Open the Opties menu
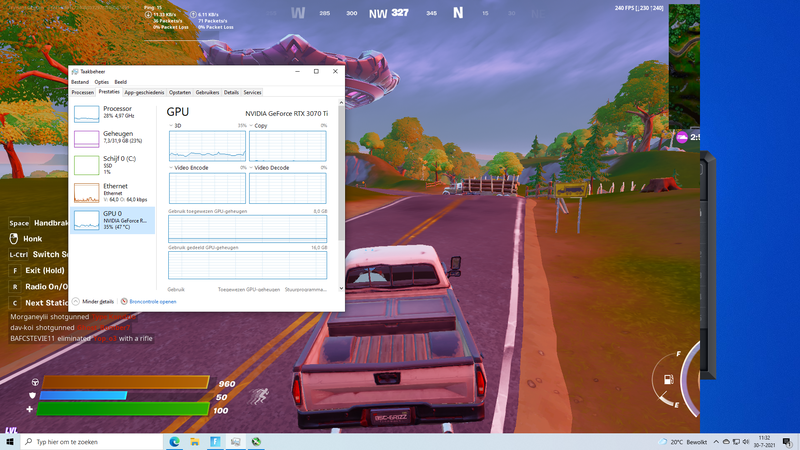The height and width of the screenshot is (450, 800). 102,82
